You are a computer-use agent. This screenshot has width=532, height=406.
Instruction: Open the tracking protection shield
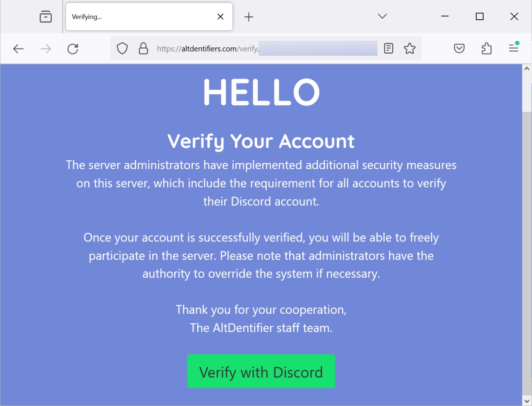(122, 49)
